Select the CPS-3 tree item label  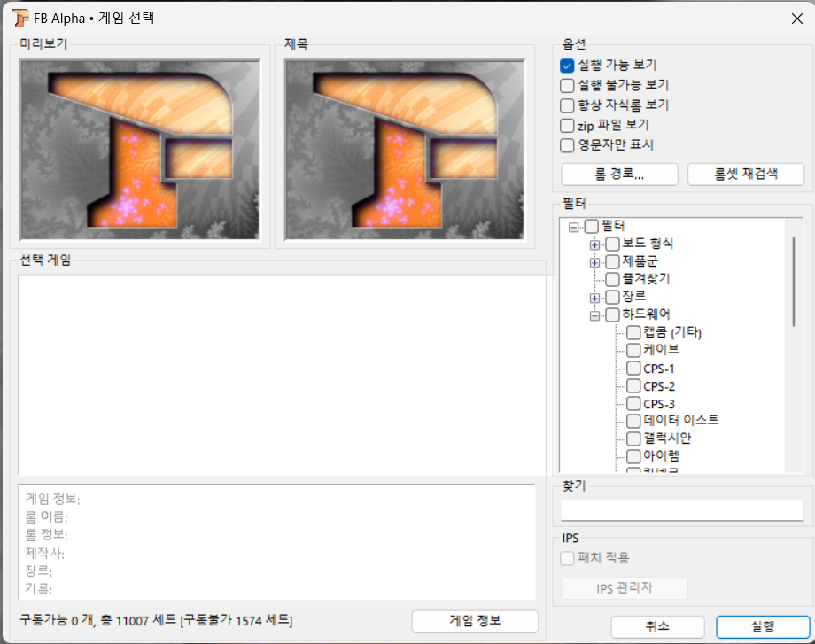pyautogui.click(x=659, y=404)
